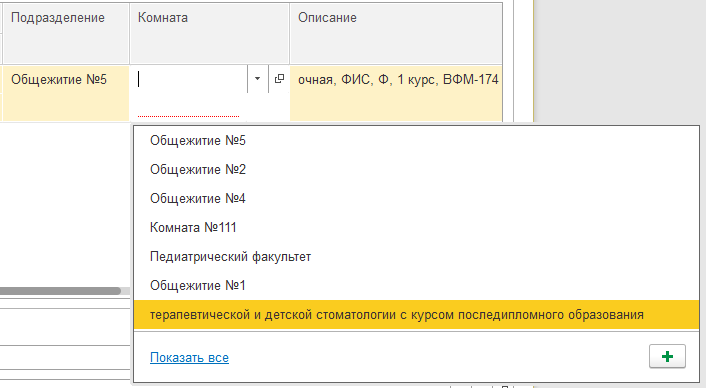
Task: Choose Общежитие №1 in the list
Action: tap(416, 285)
